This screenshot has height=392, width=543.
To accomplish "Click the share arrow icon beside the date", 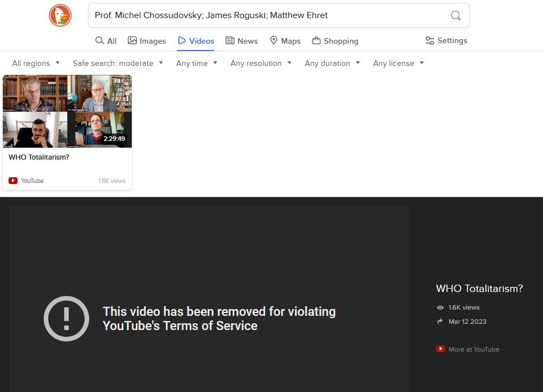I will click(x=440, y=322).
